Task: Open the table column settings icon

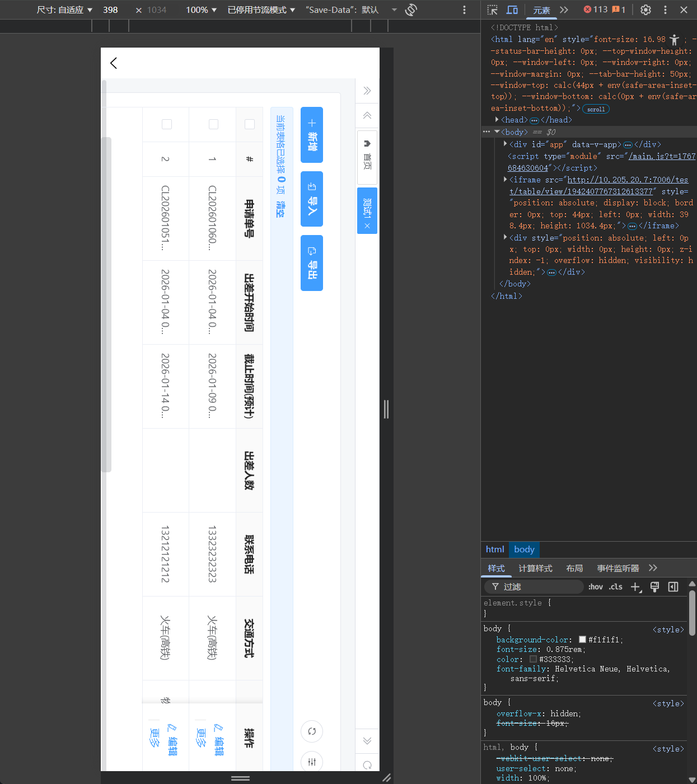Action: (312, 762)
